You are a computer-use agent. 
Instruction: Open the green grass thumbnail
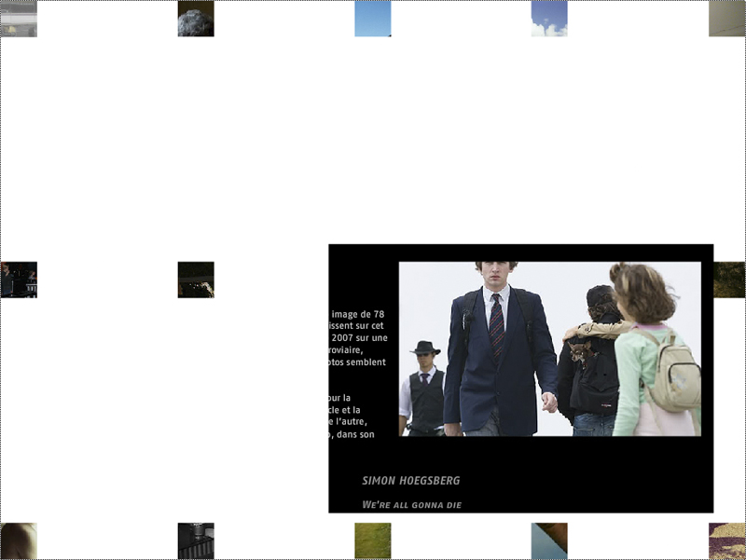(x=373, y=541)
